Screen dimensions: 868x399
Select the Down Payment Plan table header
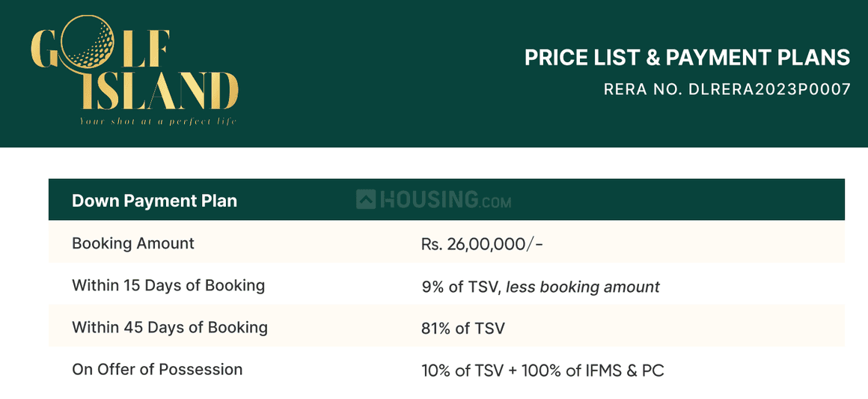coord(154,201)
